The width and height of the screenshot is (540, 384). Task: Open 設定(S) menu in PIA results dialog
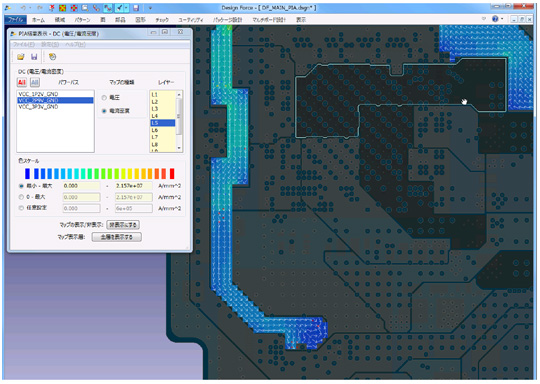pos(50,44)
